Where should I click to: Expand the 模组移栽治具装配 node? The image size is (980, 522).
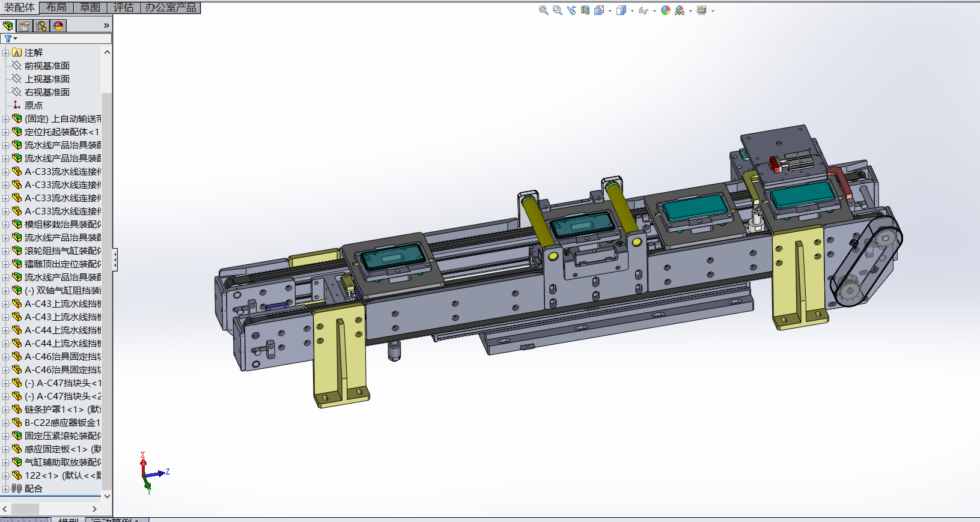5,225
